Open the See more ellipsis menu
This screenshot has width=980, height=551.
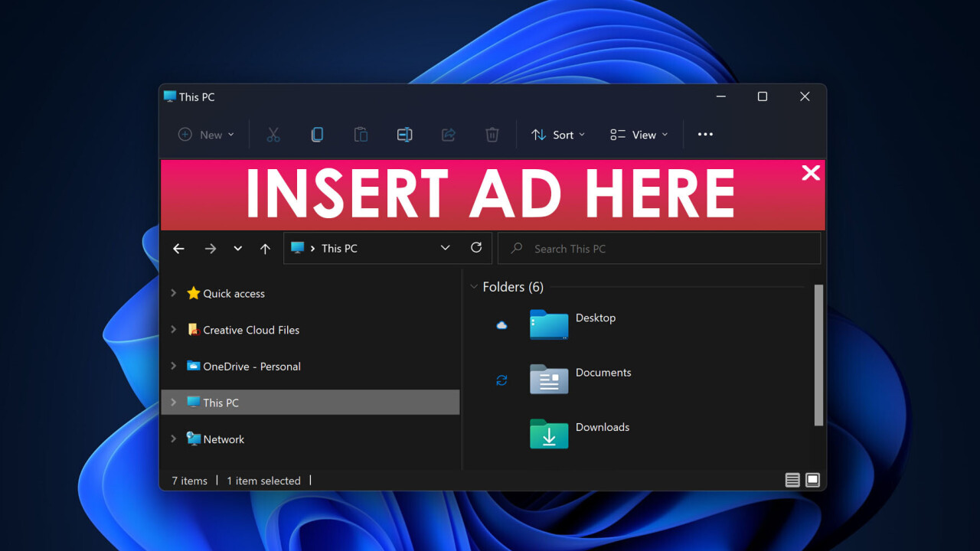(x=705, y=135)
